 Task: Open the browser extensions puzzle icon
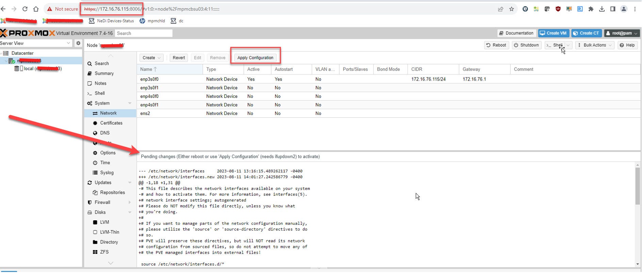pyautogui.click(x=591, y=9)
